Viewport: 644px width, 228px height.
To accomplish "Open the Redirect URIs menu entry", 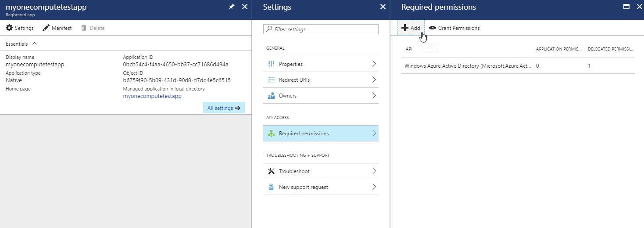I will [x=297, y=80].
